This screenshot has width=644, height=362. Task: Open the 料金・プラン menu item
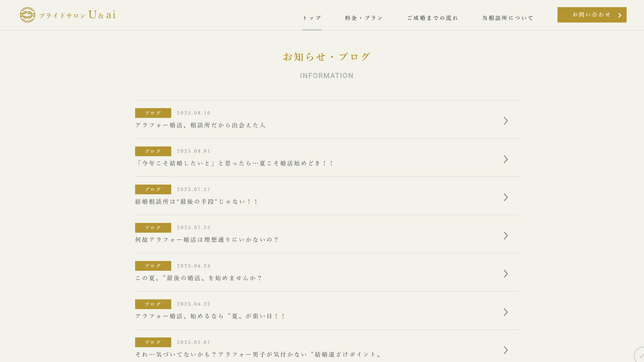point(364,18)
